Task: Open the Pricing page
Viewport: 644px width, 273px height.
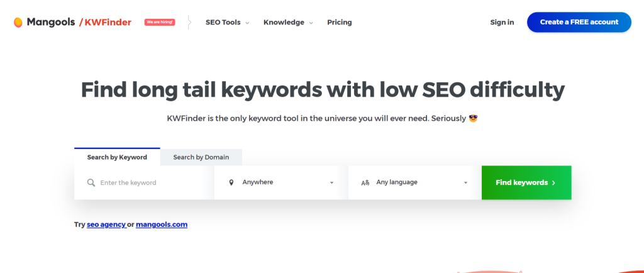Action: pos(340,22)
